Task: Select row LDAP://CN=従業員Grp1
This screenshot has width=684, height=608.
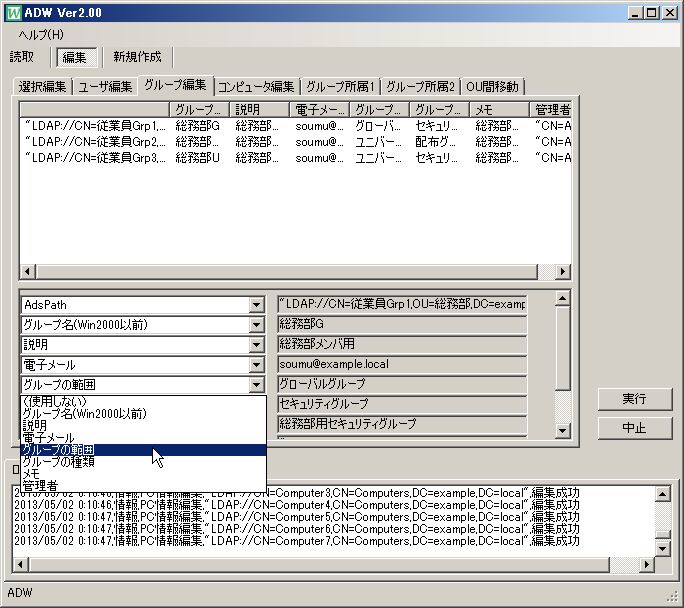Action: point(295,126)
